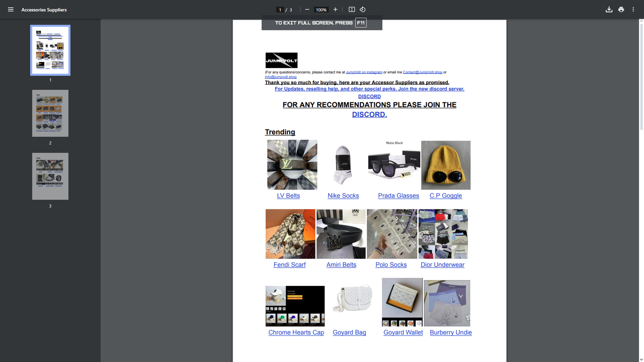Print the document

point(621,9)
